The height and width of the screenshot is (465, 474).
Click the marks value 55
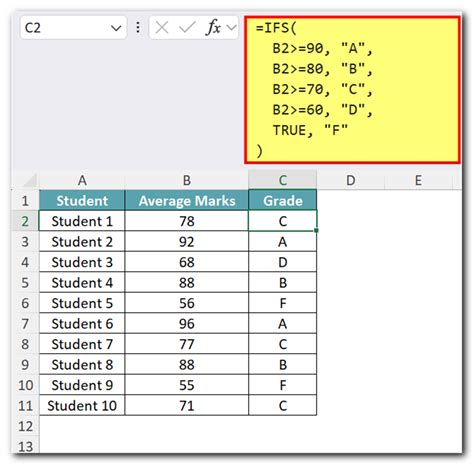[x=187, y=385]
